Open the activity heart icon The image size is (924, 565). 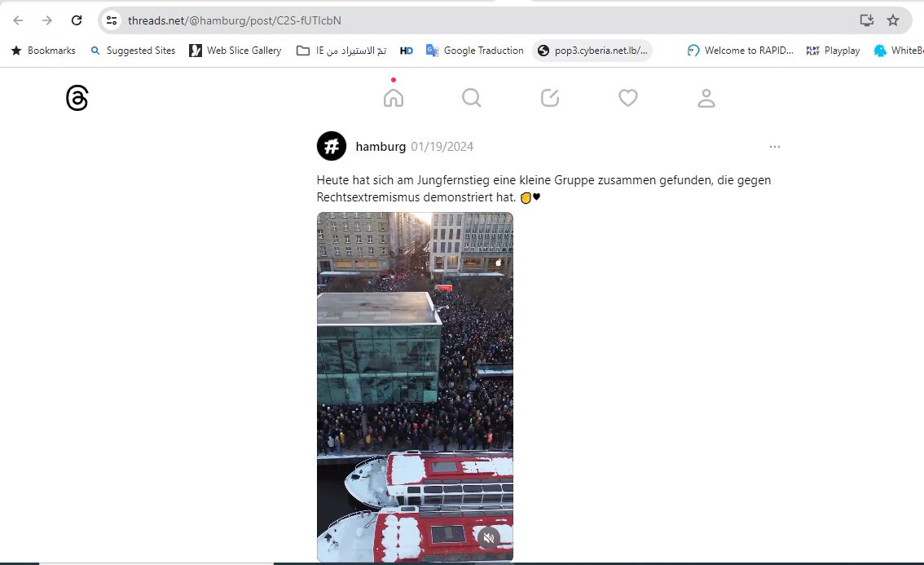click(628, 97)
